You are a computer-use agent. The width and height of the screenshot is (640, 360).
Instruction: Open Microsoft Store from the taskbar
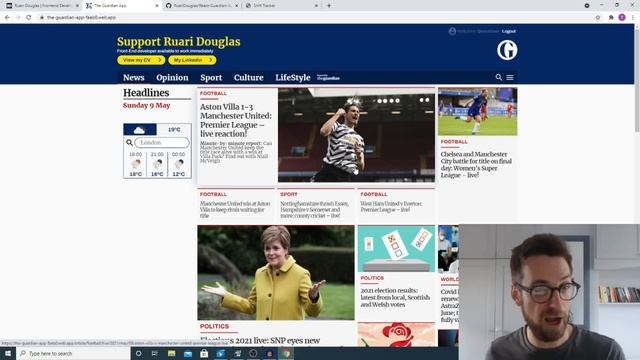(204, 353)
